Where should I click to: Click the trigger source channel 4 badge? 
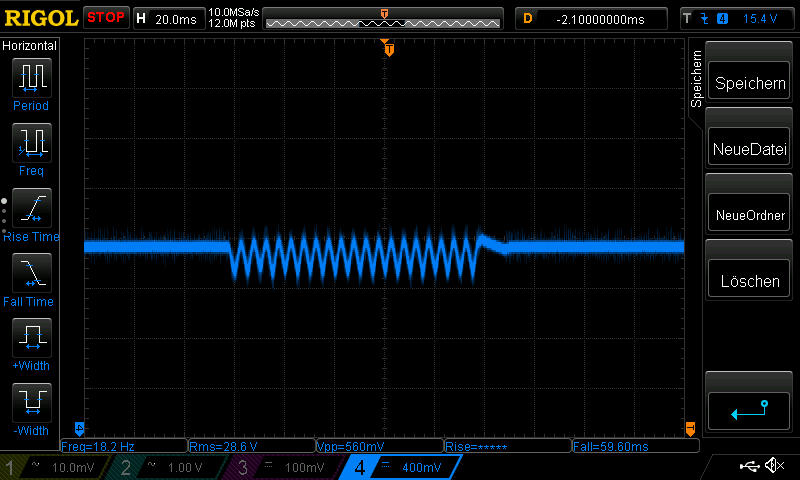click(722, 19)
